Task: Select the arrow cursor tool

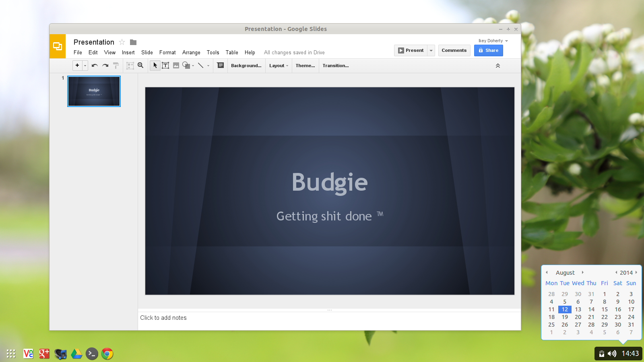Action: [x=155, y=66]
